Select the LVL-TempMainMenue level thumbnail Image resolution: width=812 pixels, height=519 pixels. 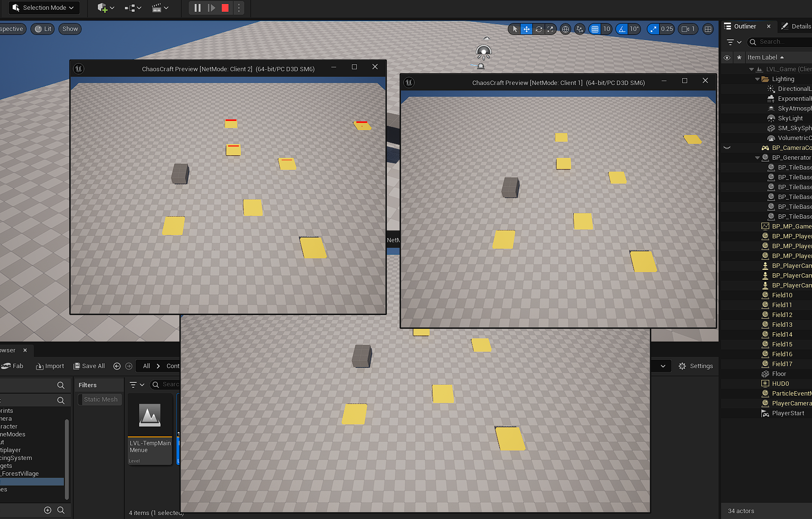(x=150, y=415)
